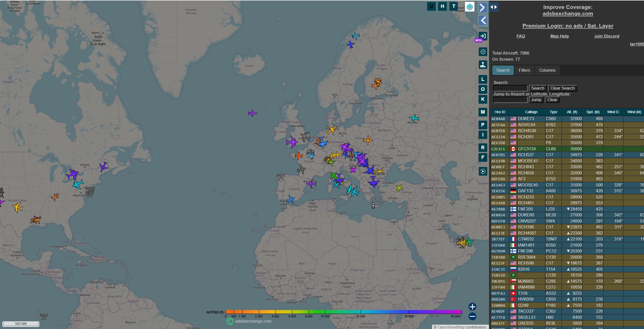Click the altitude color scale bar
This screenshot has height=329, width=644.
click(x=343, y=312)
